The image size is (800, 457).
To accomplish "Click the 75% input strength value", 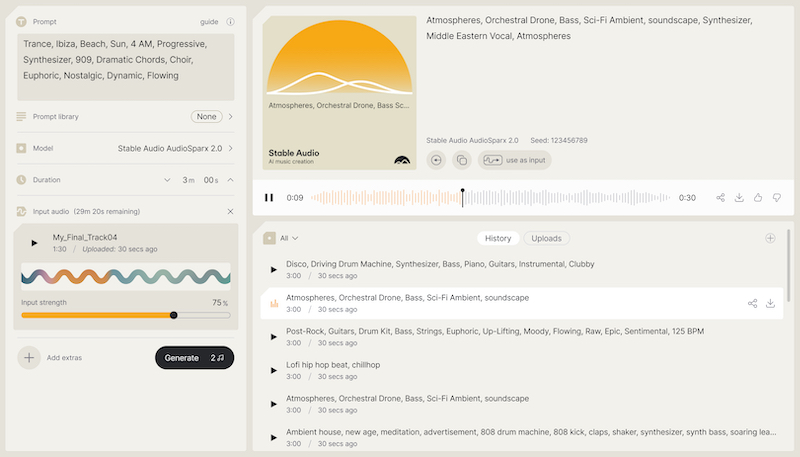I will 220,302.
